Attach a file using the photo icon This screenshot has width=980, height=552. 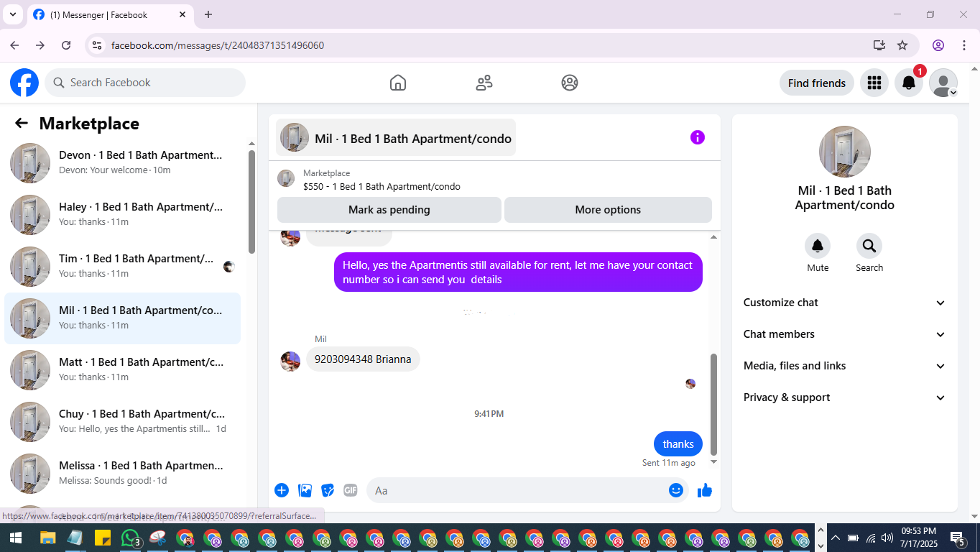click(305, 490)
